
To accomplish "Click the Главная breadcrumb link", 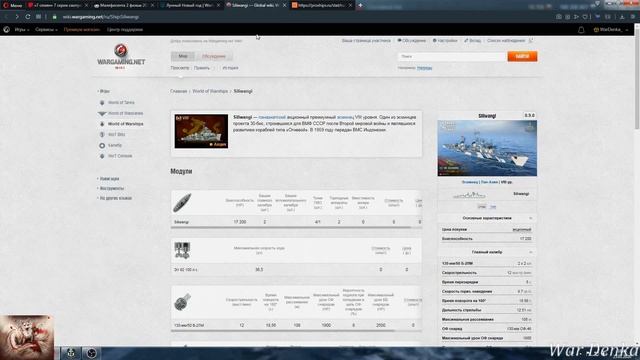I will tap(178, 91).
